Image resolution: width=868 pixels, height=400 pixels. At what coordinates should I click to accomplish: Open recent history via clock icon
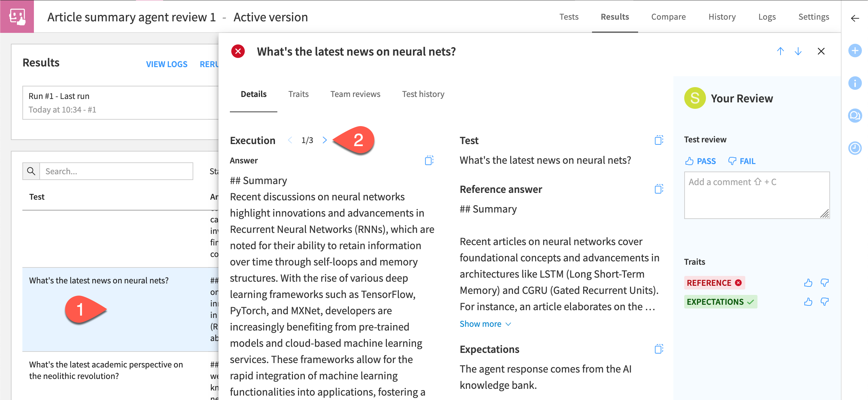[855, 148]
